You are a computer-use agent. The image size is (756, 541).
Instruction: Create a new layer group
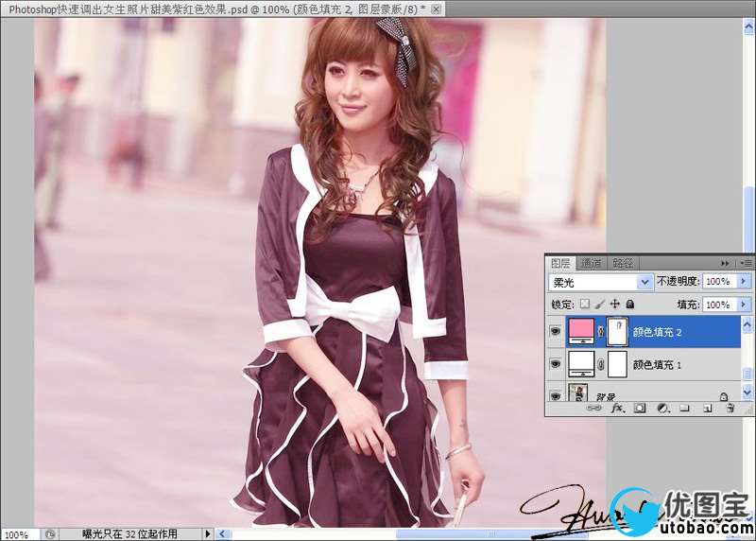point(684,409)
